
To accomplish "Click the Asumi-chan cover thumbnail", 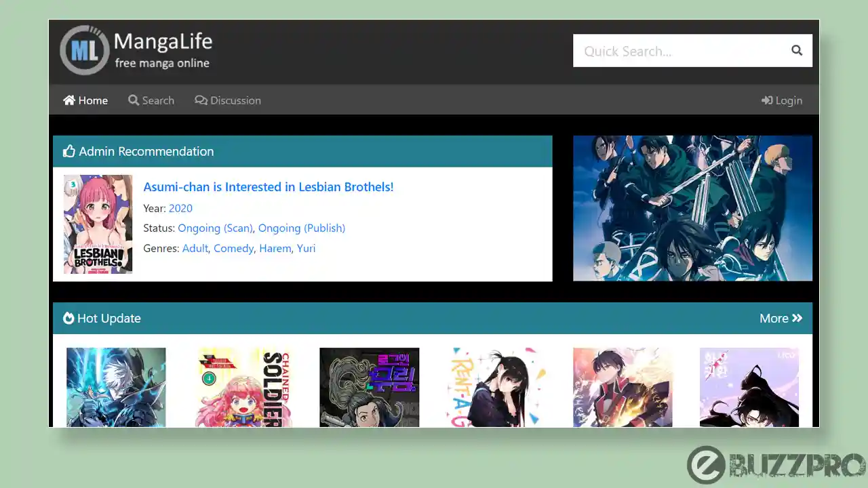I will tap(98, 224).
